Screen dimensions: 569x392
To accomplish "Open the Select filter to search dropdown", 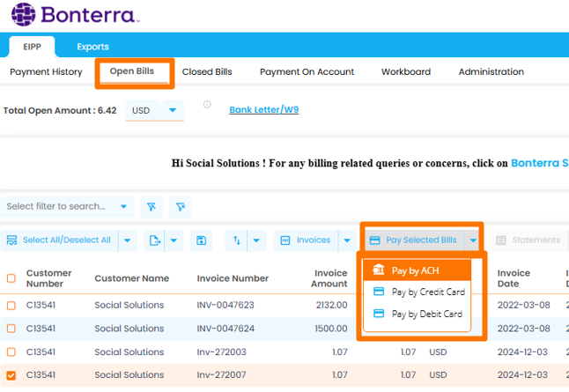I will (67, 206).
